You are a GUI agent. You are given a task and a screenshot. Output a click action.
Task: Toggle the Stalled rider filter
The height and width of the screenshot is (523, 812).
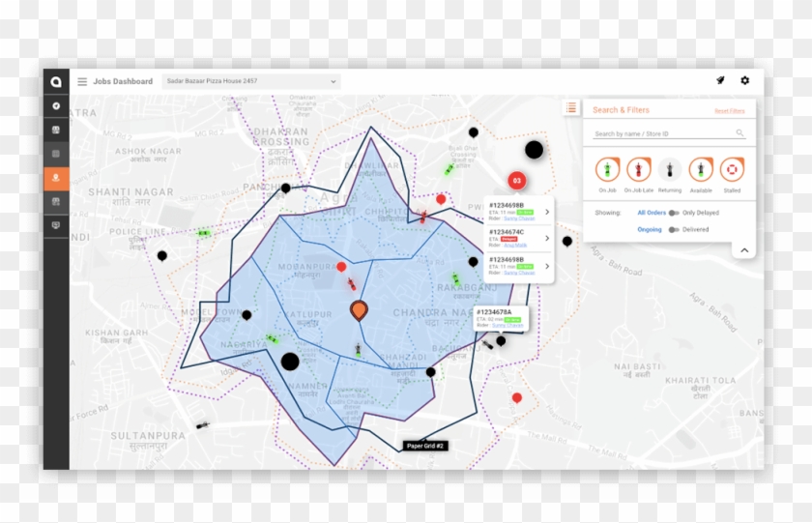732,169
